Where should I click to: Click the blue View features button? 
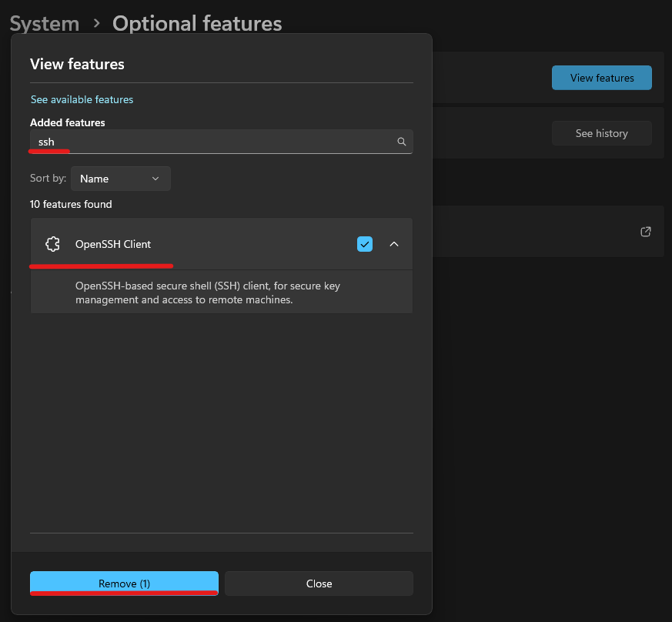click(602, 78)
